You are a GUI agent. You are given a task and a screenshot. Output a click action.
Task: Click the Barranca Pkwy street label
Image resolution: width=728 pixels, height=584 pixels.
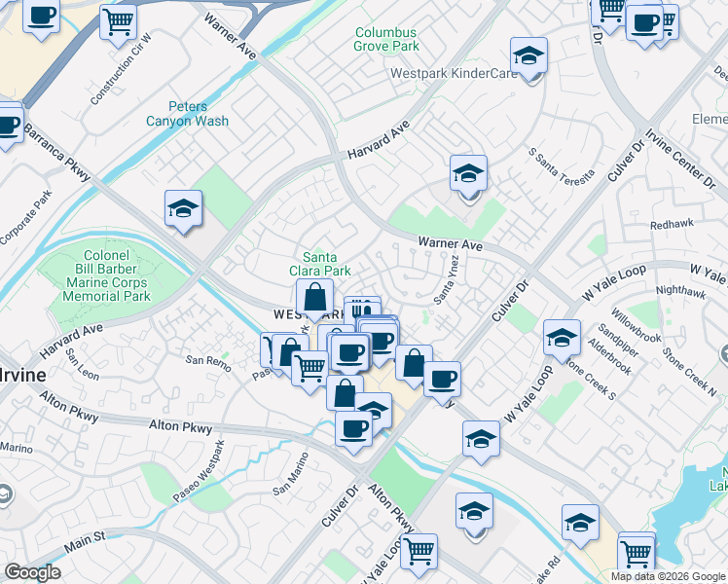click(57, 152)
